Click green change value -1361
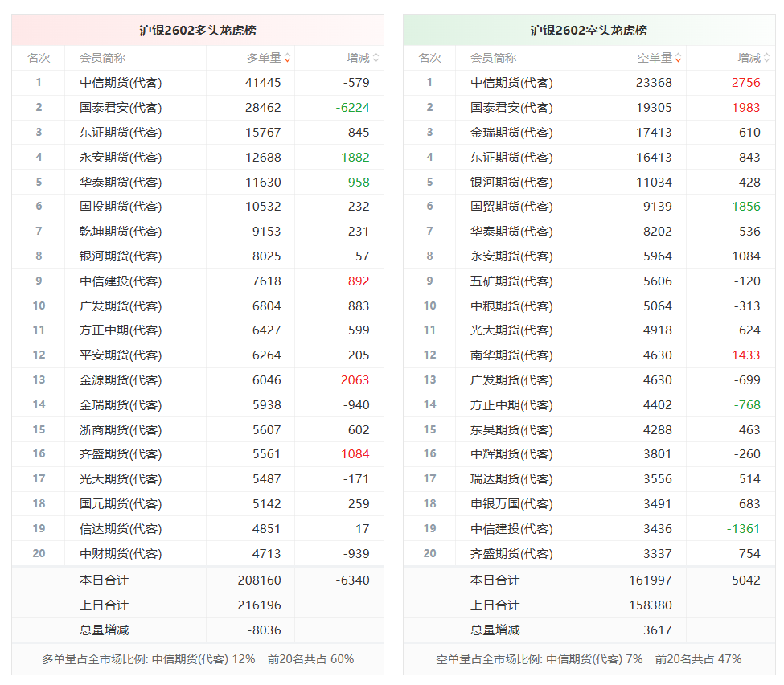The image size is (784, 685). 744,529
